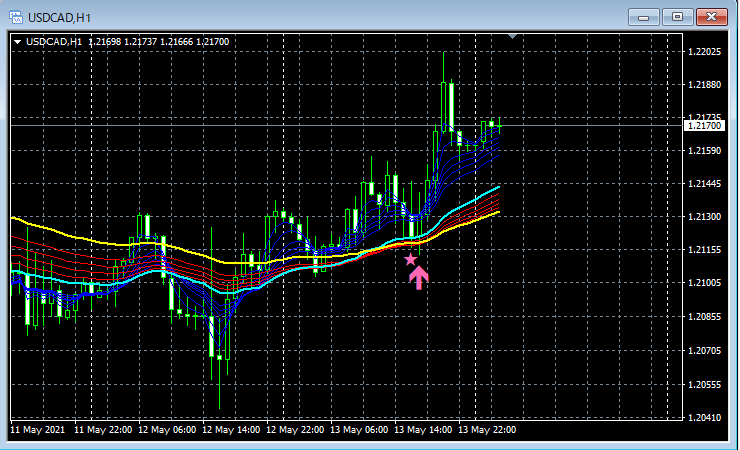Screen dimensions: 740x450
Task: Click the 1.20410 price scale label
Action: [705, 417]
